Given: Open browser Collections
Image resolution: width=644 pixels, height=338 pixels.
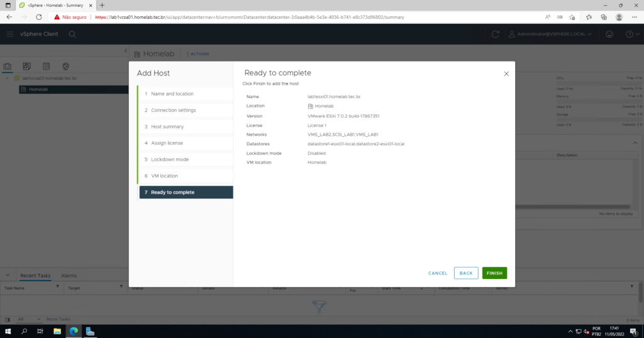Looking at the screenshot, I should [x=604, y=17].
